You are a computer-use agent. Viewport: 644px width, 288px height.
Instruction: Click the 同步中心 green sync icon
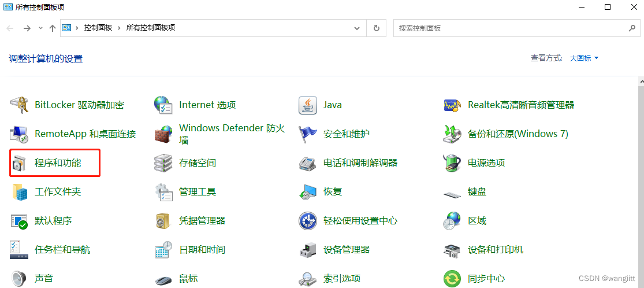click(452, 279)
